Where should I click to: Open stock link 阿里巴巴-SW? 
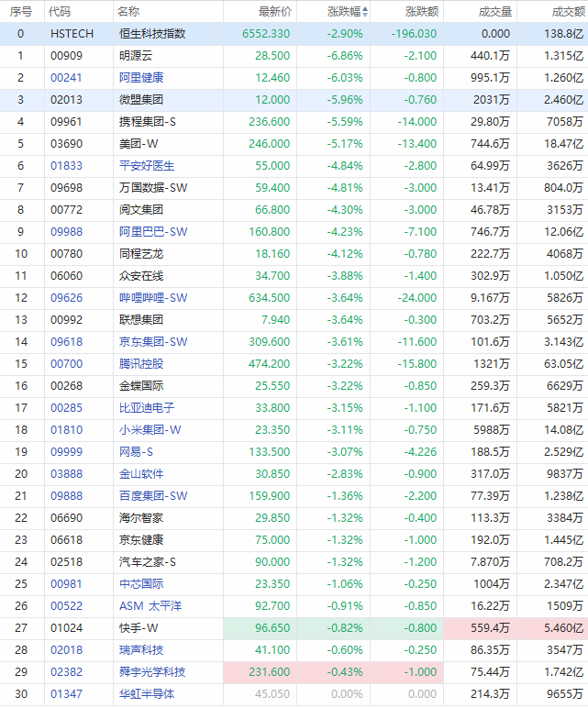153,232
